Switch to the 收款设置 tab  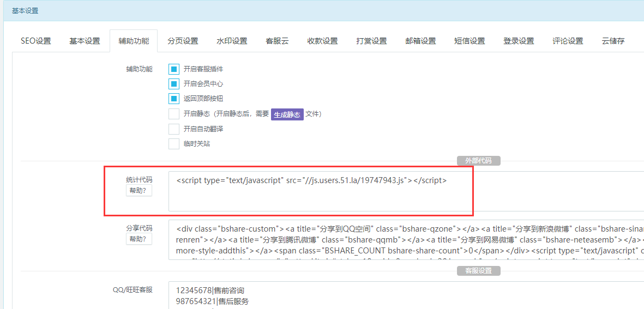point(322,41)
